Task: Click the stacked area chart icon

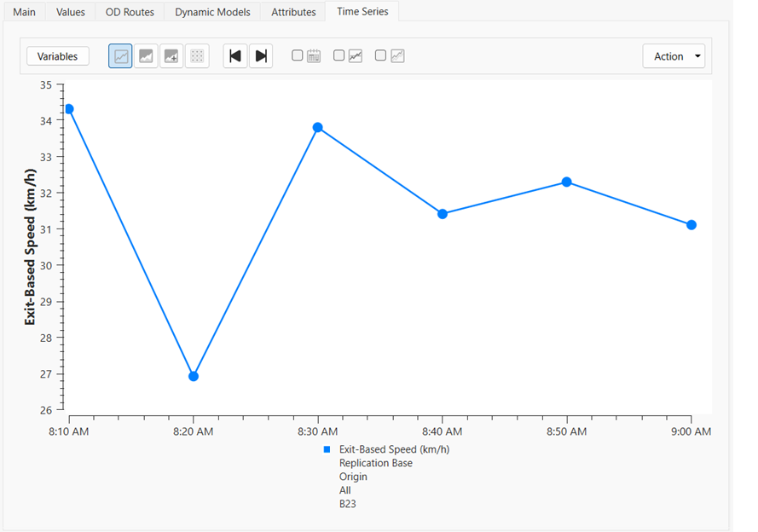Action: tap(171, 56)
